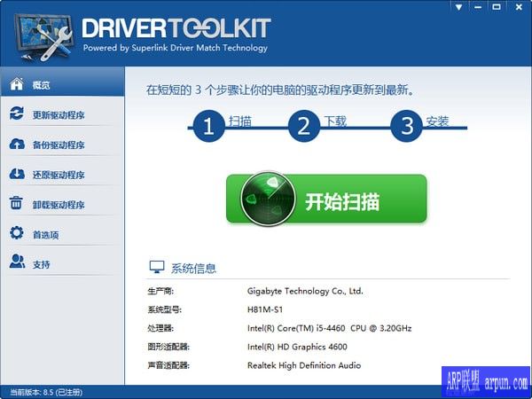Click the radar icon on the scan button
The width and height of the screenshot is (532, 399).
pos(268,199)
